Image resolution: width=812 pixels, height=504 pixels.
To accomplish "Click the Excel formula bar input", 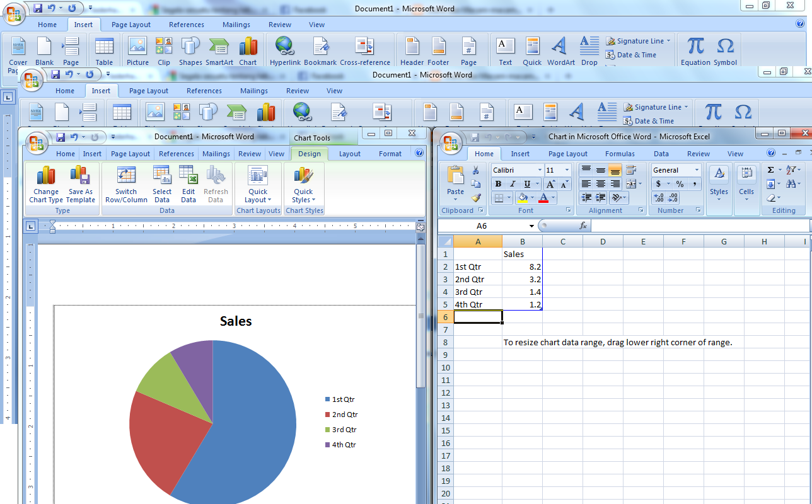I will 700,226.
